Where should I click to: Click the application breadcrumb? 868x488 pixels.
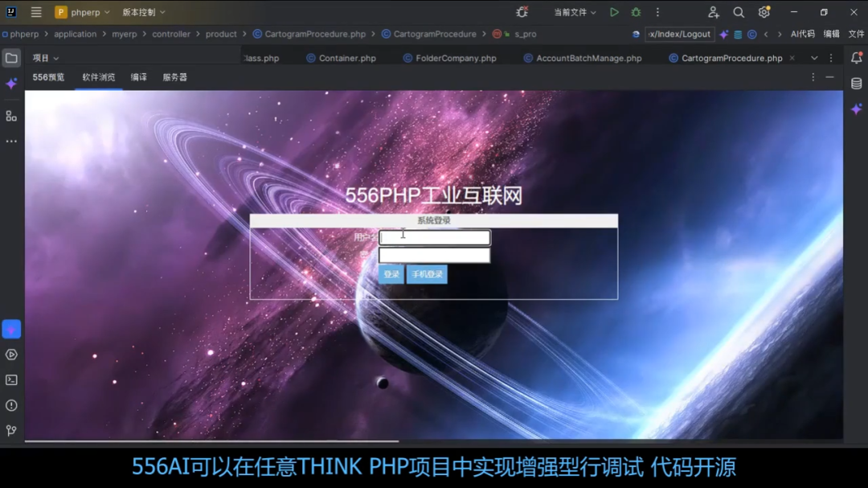tap(76, 34)
